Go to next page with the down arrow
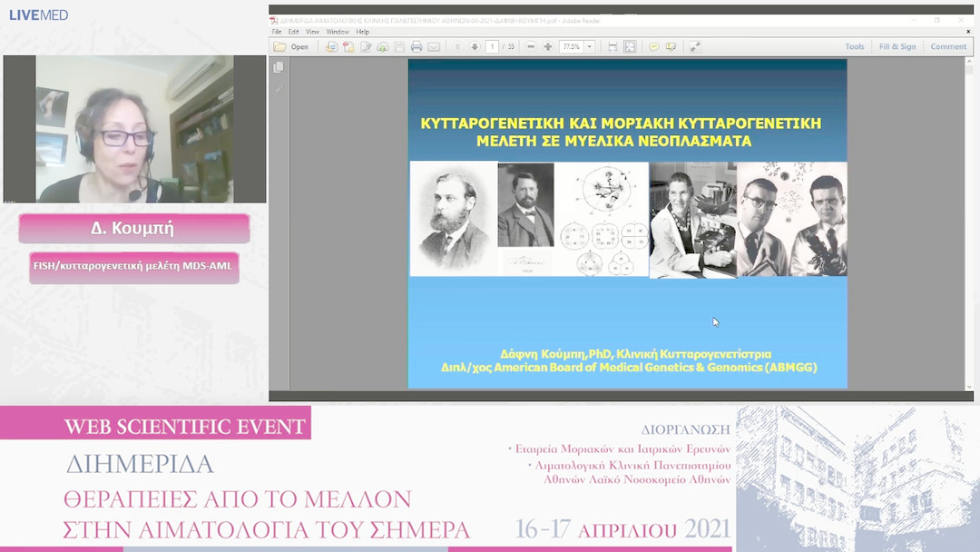 [x=475, y=47]
